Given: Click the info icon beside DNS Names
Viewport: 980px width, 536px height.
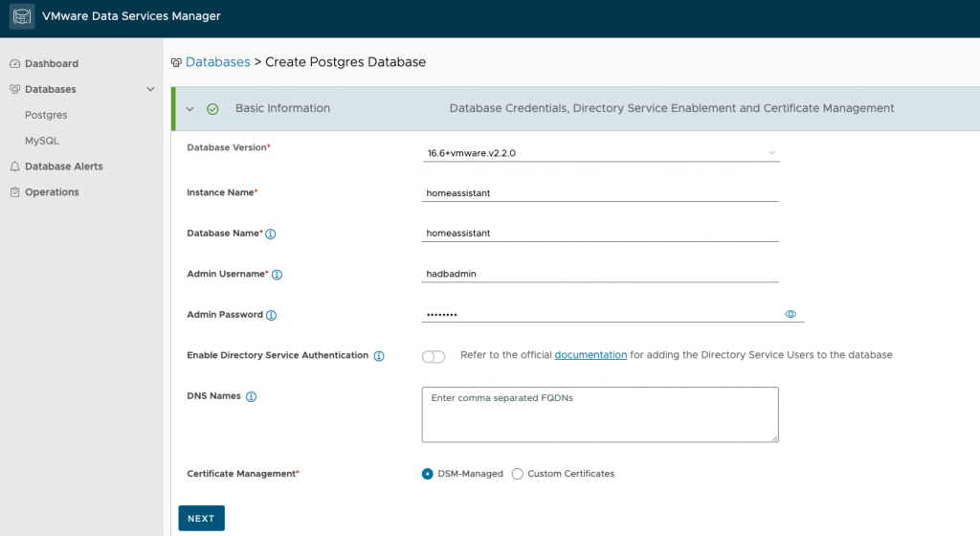Looking at the screenshot, I should pos(252,396).
